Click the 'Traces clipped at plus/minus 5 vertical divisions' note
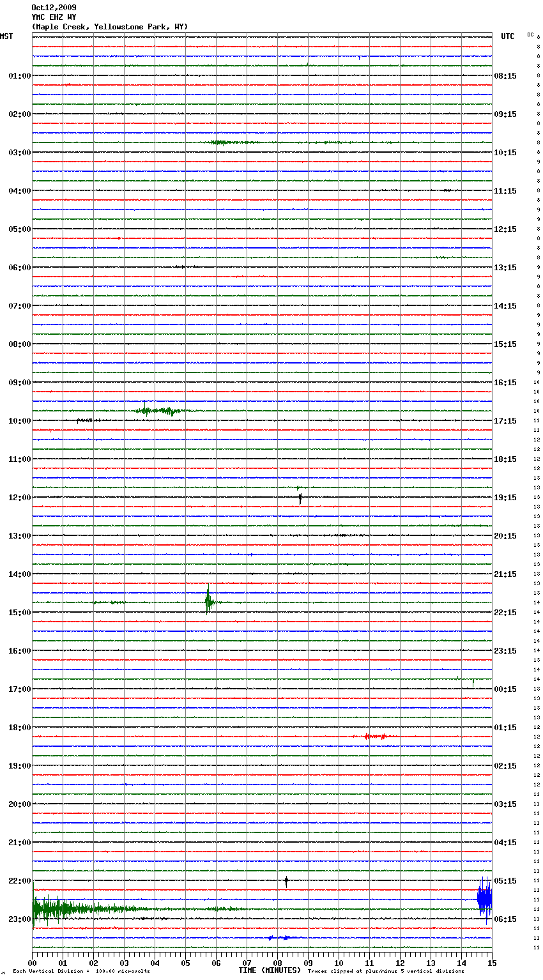 tap(386, 972)
